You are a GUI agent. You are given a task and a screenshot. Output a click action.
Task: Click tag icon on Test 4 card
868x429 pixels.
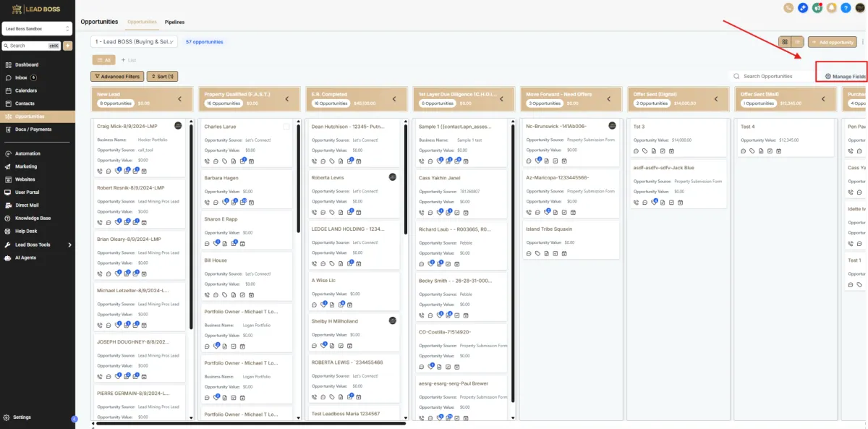pos(752,150)
